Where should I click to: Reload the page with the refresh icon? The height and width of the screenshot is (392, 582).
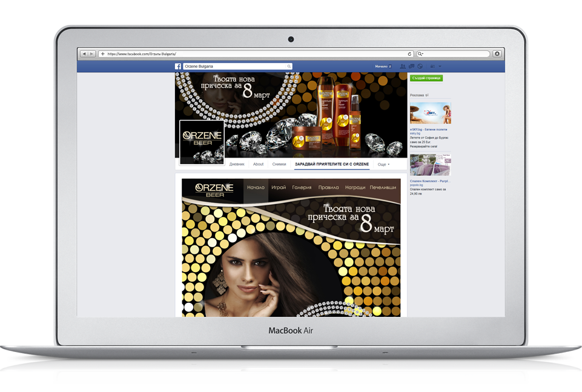click(409, 54)
